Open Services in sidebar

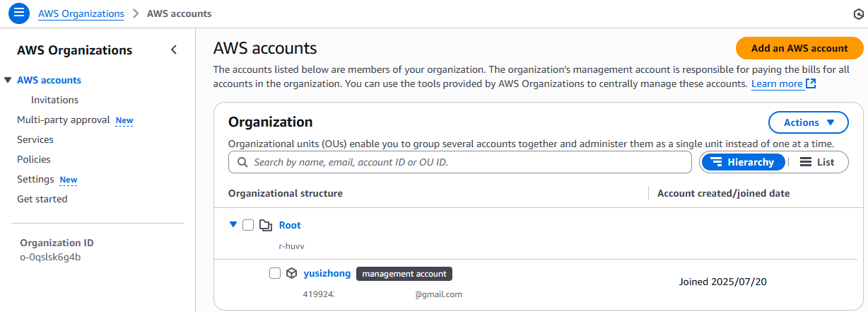(x=35, y=139)
